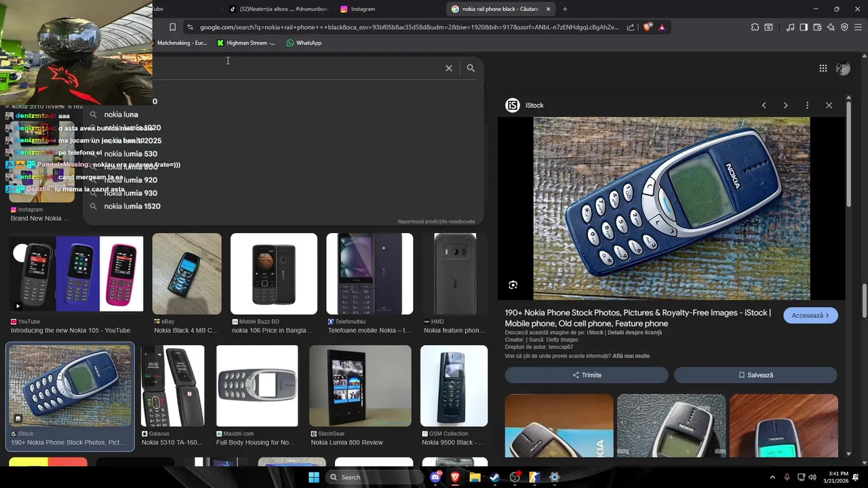Open Brave playlist music note icon
868x488 pixels.
click(790, 27)
